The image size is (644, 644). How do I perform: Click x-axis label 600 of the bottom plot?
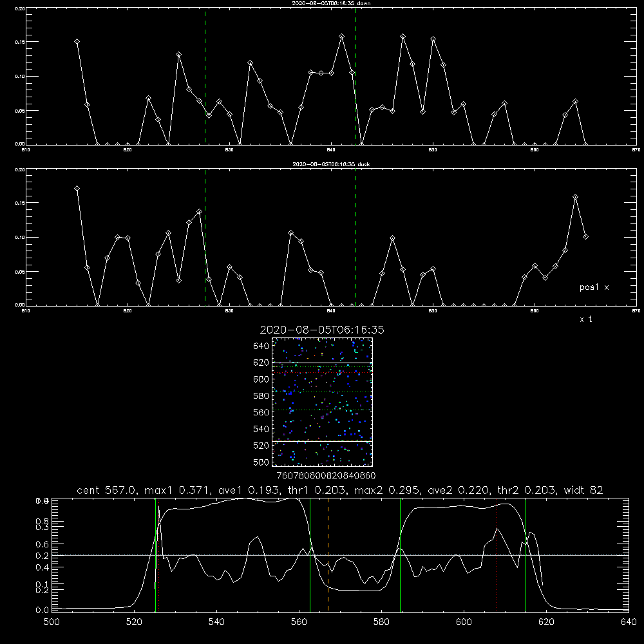pyautogui.click(x=464, y=622)
